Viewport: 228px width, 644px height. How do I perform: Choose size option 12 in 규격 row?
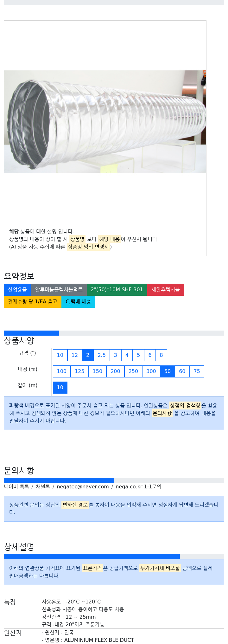(75, 355)
